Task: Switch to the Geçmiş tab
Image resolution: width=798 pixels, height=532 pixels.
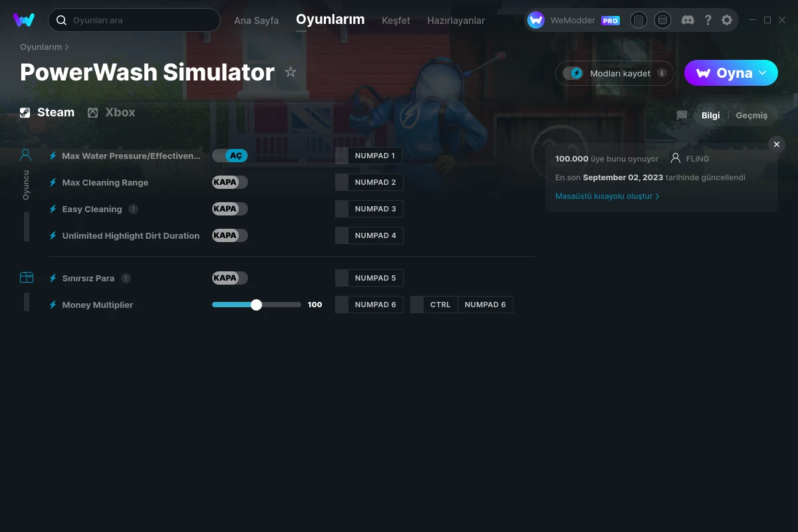Action: (x=751, y=115)
